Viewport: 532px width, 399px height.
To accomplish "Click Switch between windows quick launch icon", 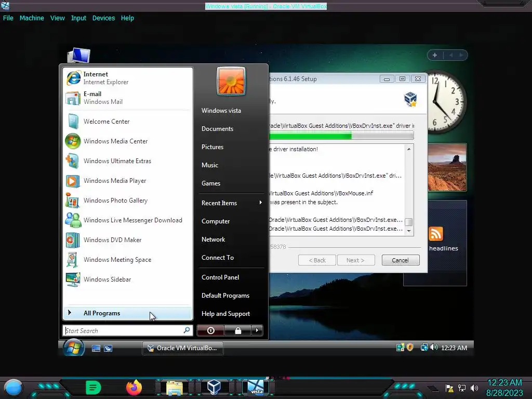I will pos(108,349).
